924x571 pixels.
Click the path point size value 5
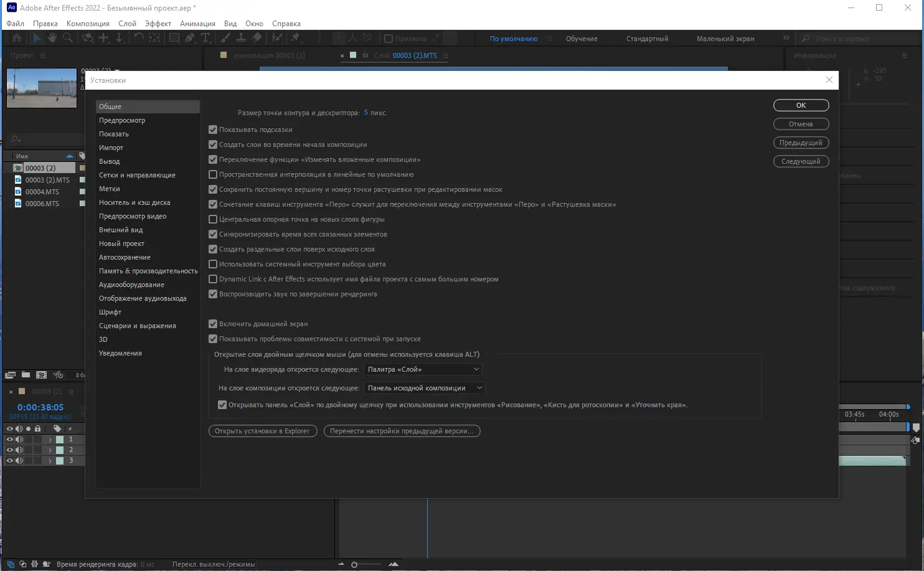point(366,113)
